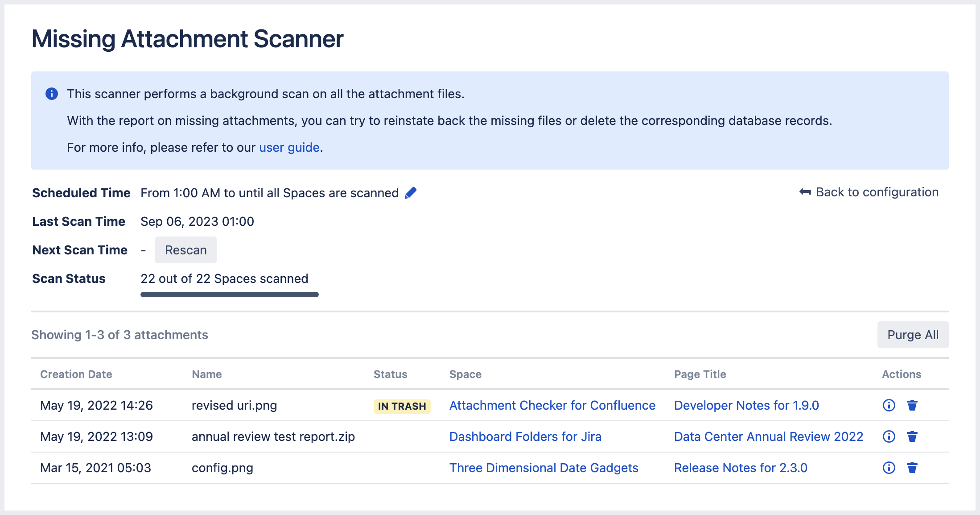Open the Attachment Checker for Confluence space
Screen dimensions: 980x515
click(552, 405)
